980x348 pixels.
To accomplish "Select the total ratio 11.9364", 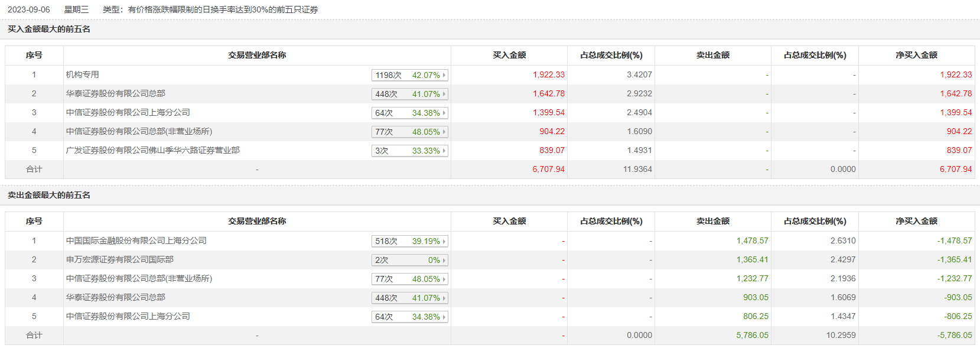I will (x=638, y=169).
